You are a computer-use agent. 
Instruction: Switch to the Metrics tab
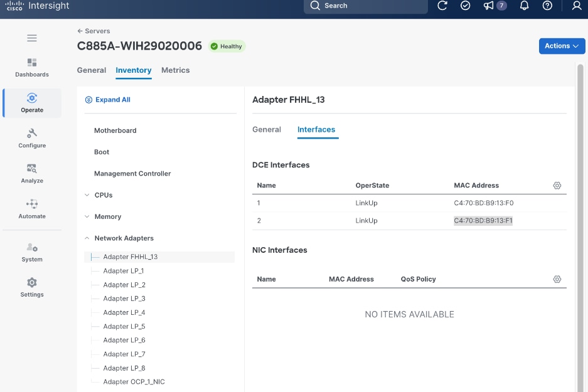(x=175, y=70)
